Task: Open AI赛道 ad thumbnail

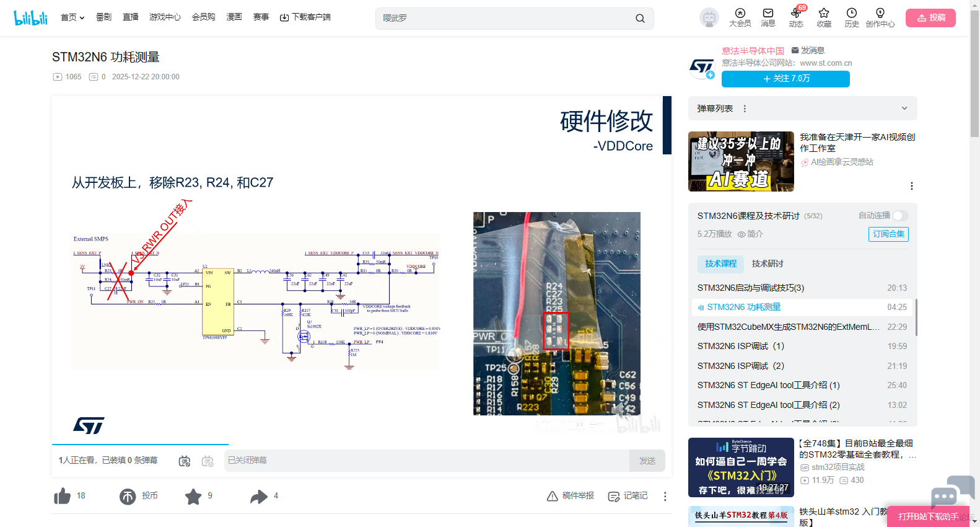Action: (741, 161)
